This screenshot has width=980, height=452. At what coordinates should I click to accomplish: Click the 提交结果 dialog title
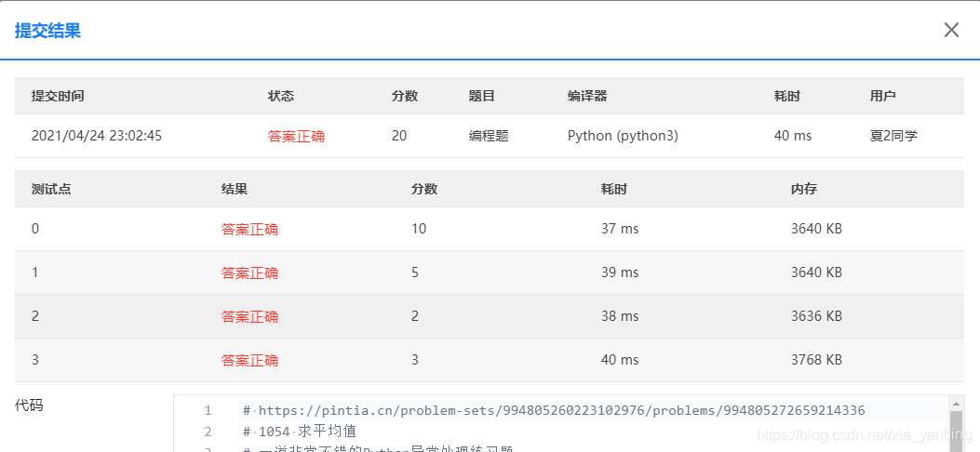tap(47, 31)
